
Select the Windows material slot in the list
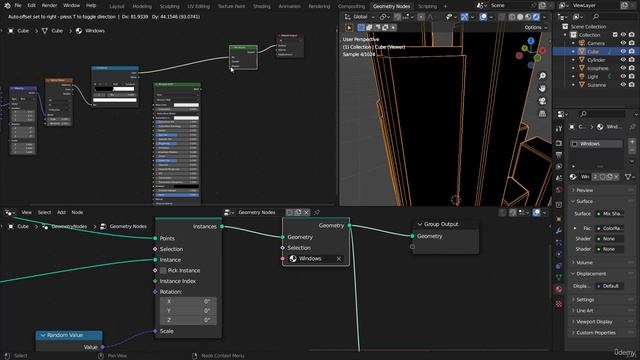[x=596, y=144]
